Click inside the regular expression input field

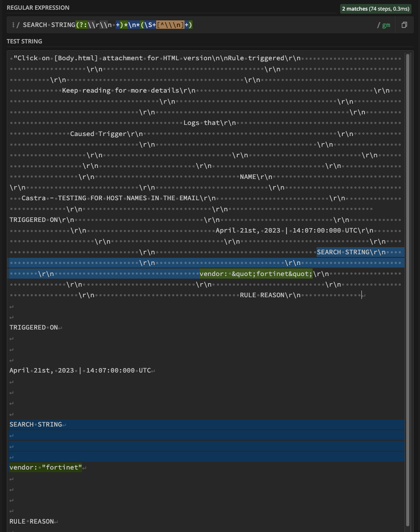tap(200, 25)
